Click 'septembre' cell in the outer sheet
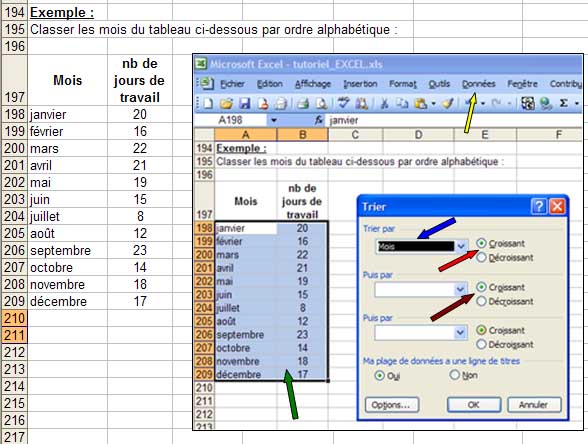Screen dimensions: 588x444 [68, 250]
